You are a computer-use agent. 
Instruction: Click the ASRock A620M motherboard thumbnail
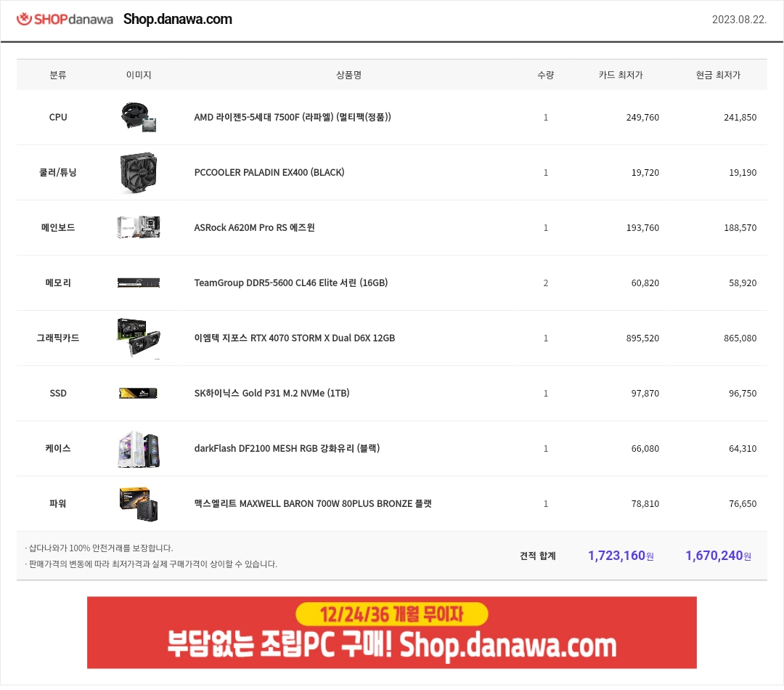139,227
